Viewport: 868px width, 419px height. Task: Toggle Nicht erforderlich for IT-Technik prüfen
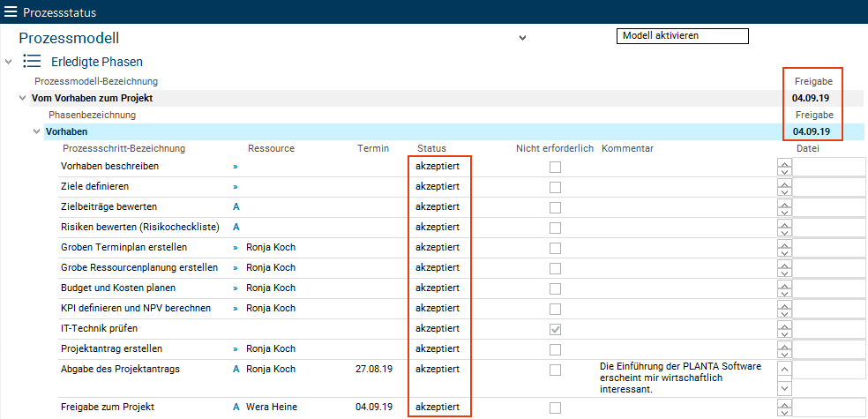tap(555, 329)
